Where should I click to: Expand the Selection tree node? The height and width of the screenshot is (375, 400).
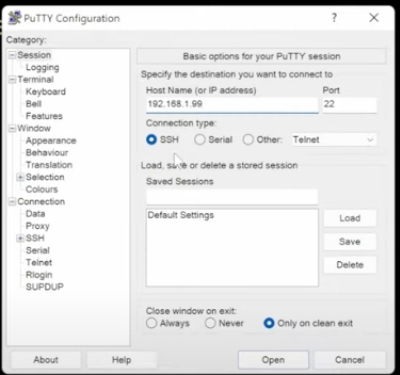pyautogui.click(x=20, y=177)
